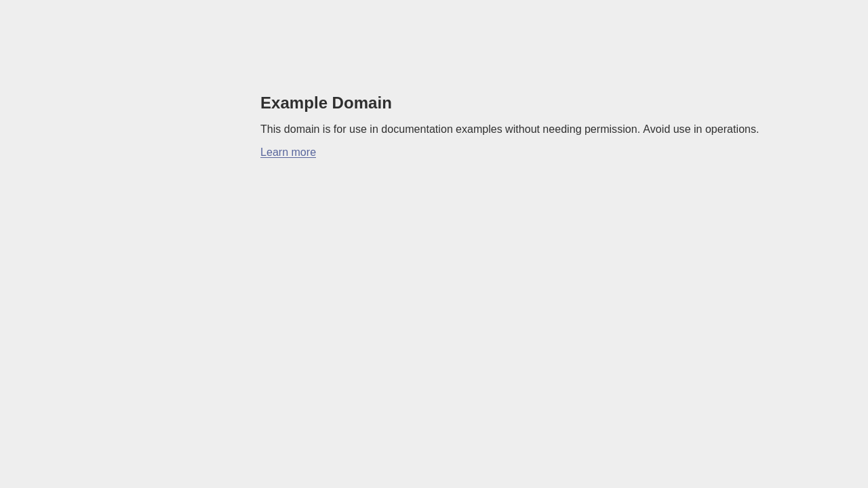
Task: Click the word 'more' in the link
Action: coord(303,152)
